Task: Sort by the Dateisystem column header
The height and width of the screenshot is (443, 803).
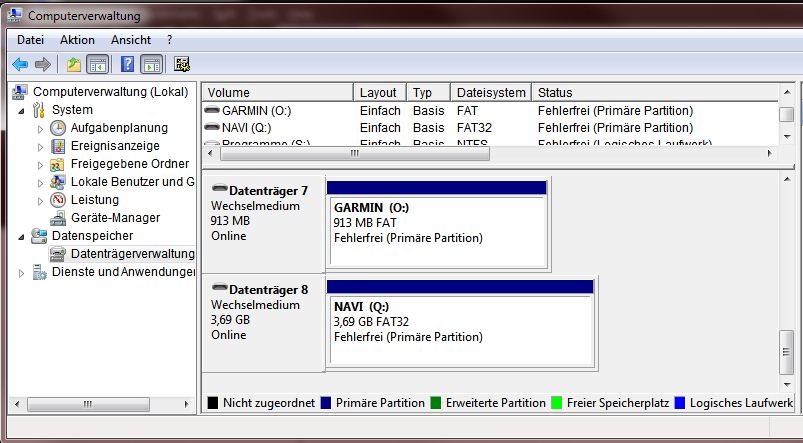Action: (491, 93)
